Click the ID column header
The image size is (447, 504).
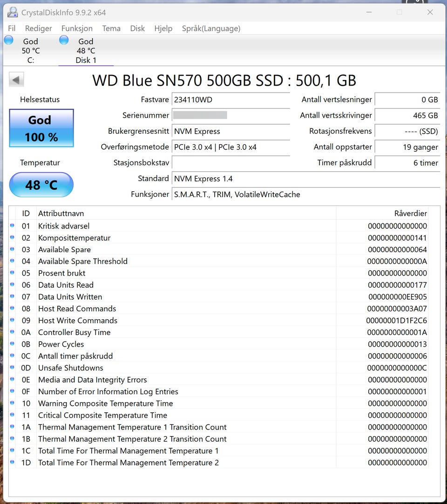tap(26, 213)
